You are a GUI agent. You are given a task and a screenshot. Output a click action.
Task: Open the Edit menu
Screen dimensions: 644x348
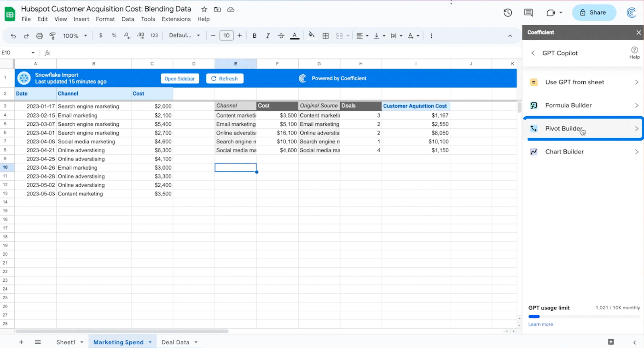(42, 19)
